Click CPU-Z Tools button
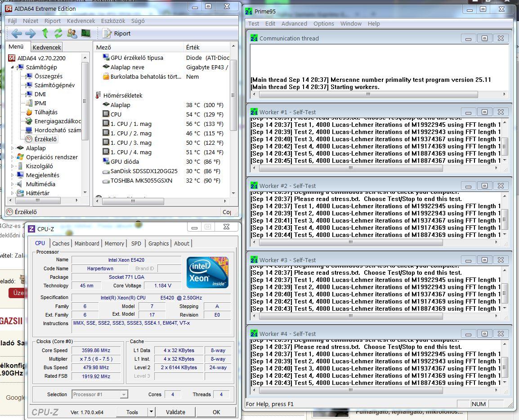The width and height of the screenshot is (519, 420). 132,412
